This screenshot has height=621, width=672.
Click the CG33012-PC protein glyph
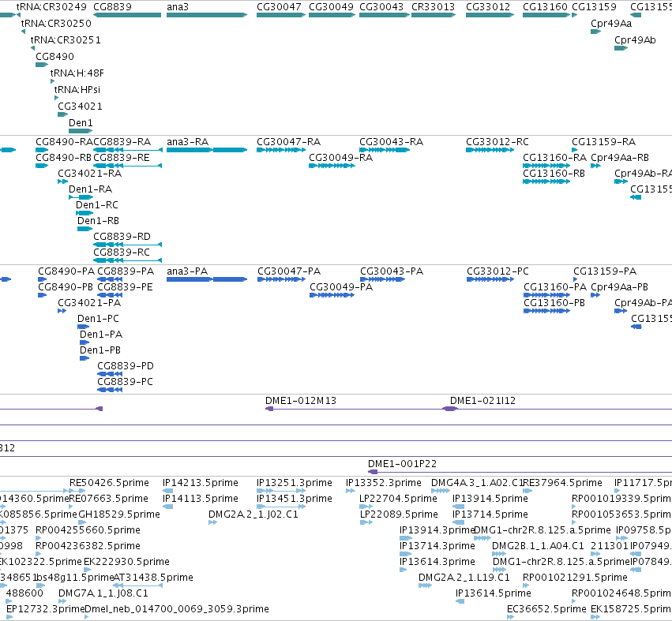(490, 279)
